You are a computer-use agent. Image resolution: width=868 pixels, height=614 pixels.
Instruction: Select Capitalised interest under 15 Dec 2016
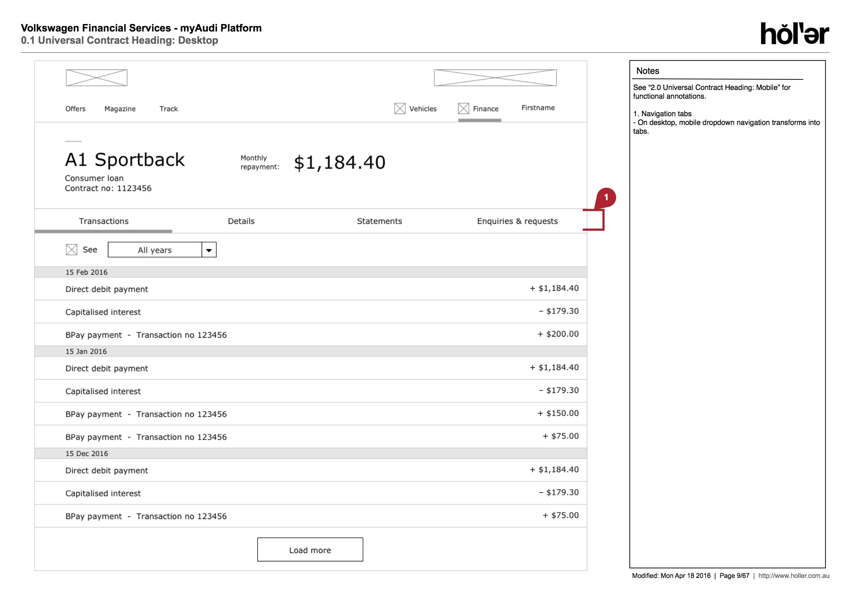[103, 493]
